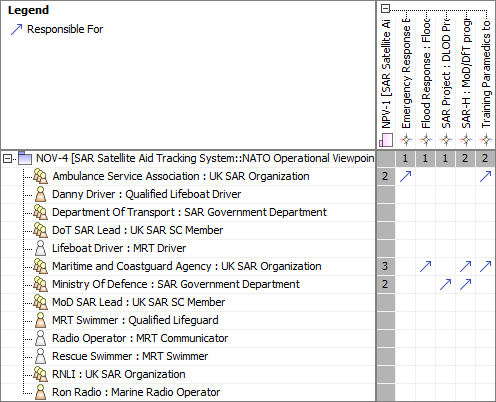Click the NOV-4 package folder icon
Screen dimensions: 496x402
pyautogui.click(x=25, y=158)
